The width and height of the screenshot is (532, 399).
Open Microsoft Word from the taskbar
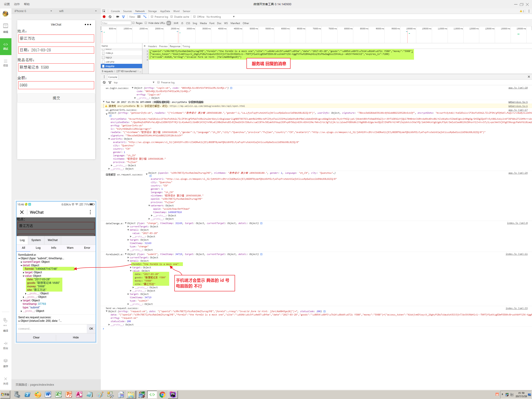48,395
